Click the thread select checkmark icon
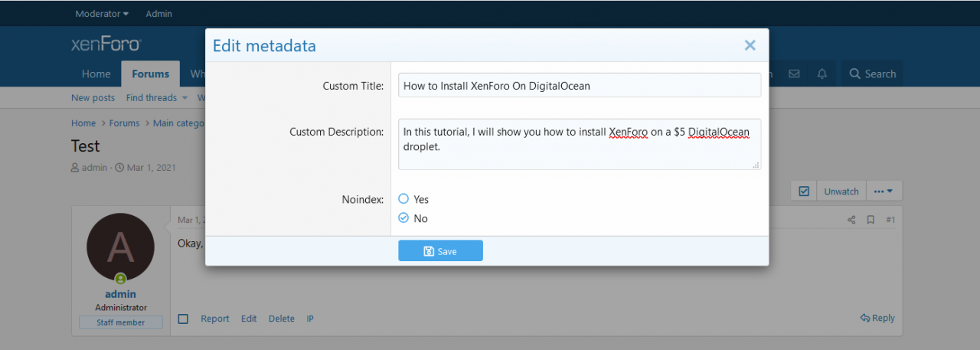This screenshot has height=350, width=980. 803,191
